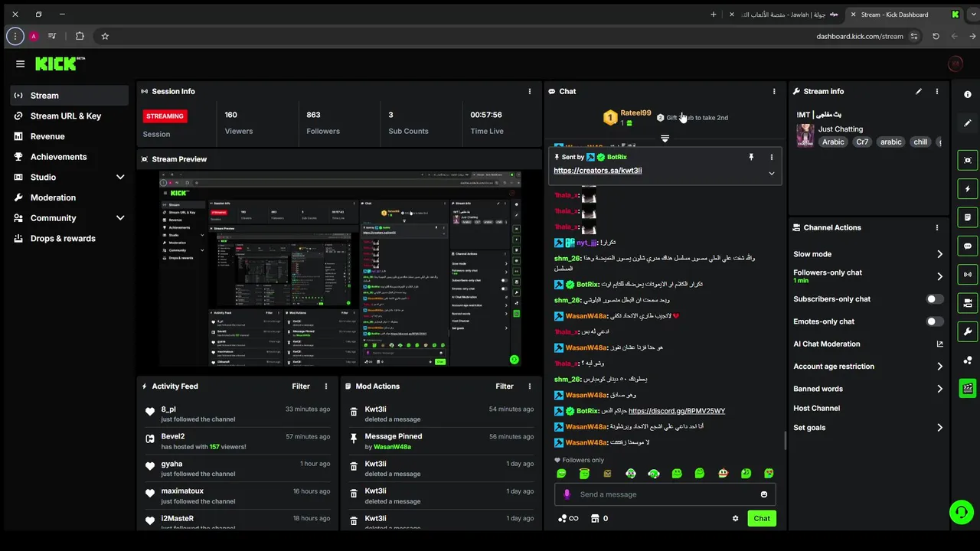Send message with green Chat button
The image size is (980, 551).
click(x=762, y=518)
